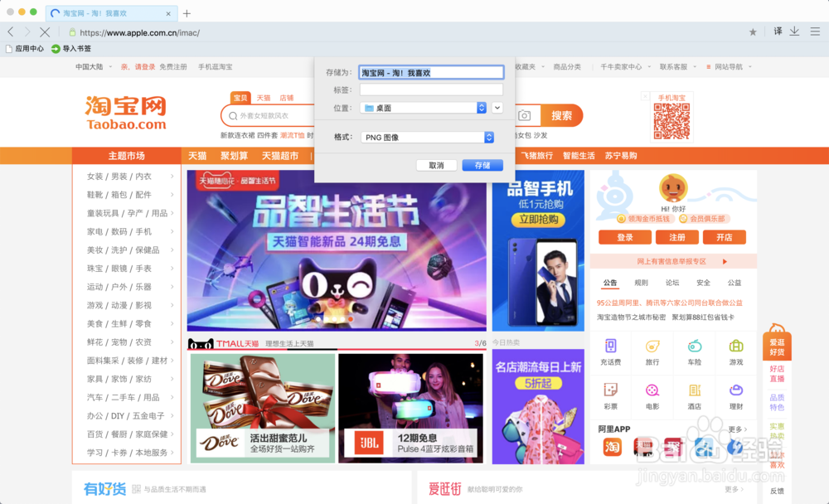This screenshot has height=504, width=829.
Task: Open the 格式 PNG 图像 dropdown
Action: coord(427,138)
